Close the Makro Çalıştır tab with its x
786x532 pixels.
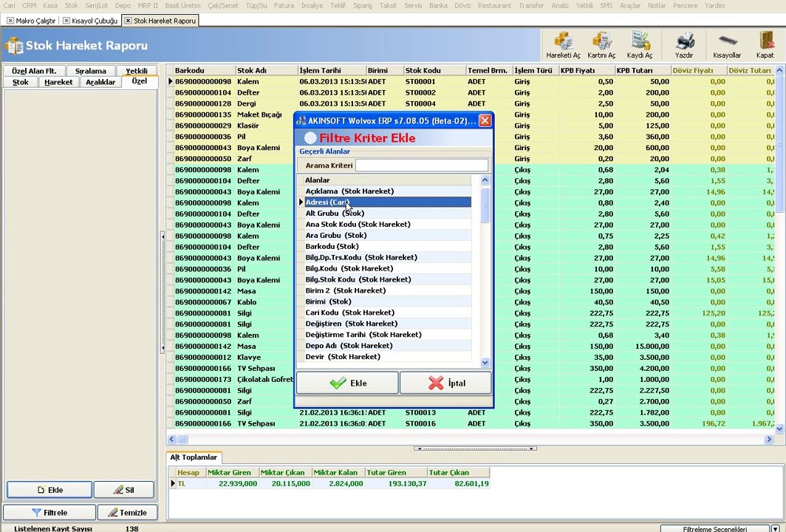(x=10, y=21)
